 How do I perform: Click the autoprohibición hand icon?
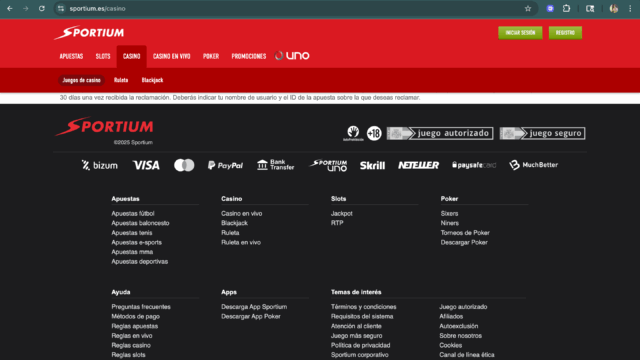tap(353, 133)
